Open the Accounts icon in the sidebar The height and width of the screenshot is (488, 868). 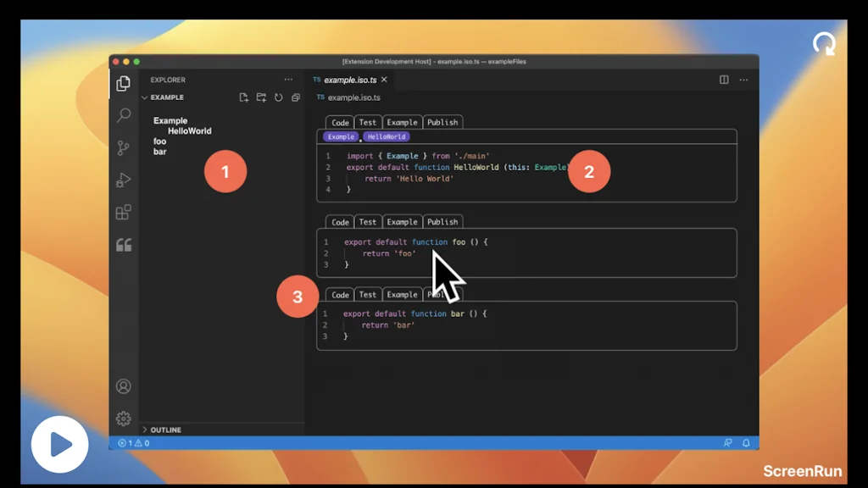pos(124,385)
